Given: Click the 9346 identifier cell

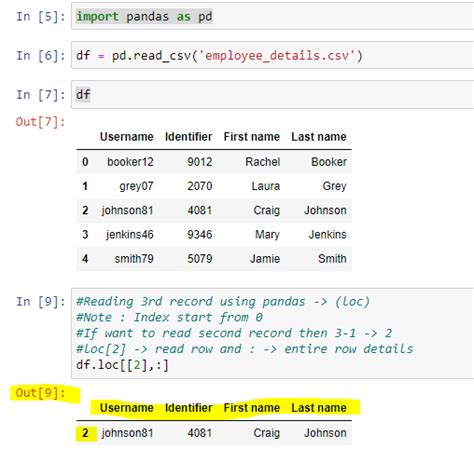Looking at the screenshot, I should [x=200, y=235].
